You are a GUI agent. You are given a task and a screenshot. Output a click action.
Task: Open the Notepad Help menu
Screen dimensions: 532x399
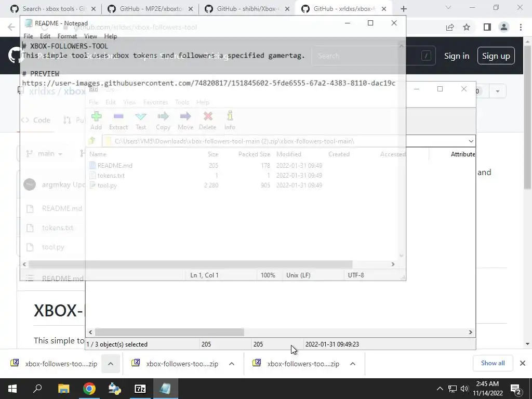click(x=110, y=36)
